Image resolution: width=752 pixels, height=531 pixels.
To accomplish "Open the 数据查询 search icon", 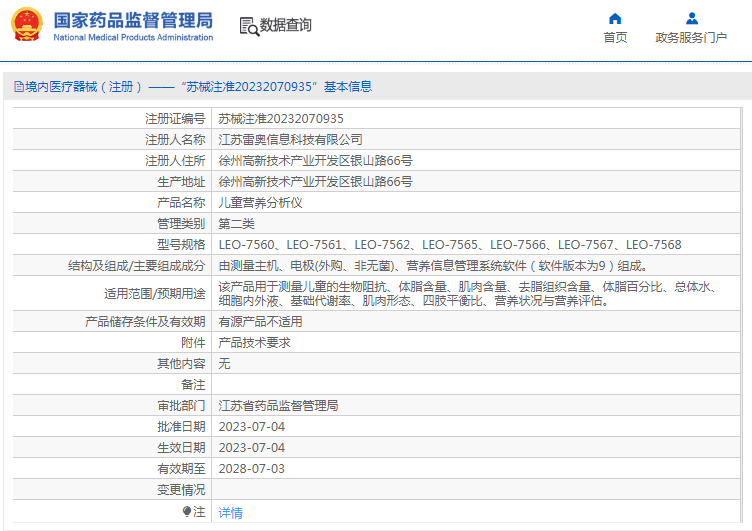I will pyautogui.click(x=249, y=26).
